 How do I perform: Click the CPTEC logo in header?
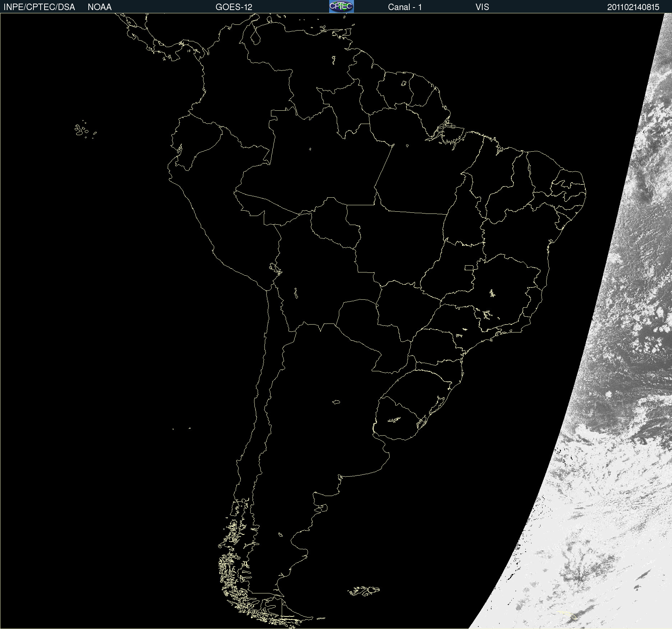click(x=341, y=6)
